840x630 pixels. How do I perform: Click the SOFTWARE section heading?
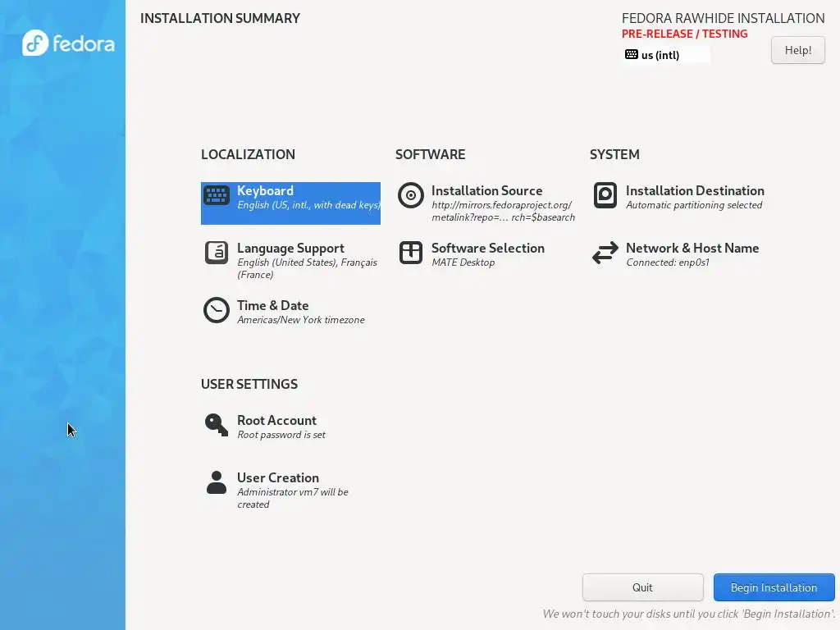tap(430, 154)
